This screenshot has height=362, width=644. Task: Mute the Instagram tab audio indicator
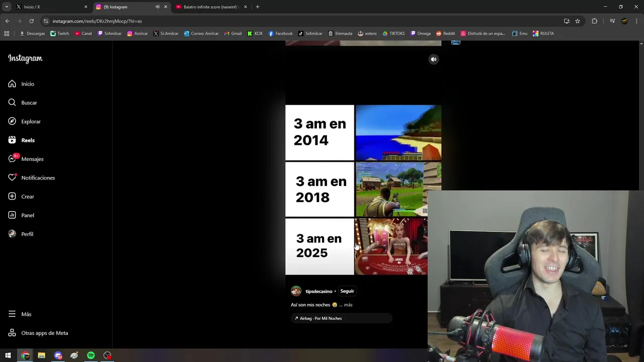tap(157, 7)
